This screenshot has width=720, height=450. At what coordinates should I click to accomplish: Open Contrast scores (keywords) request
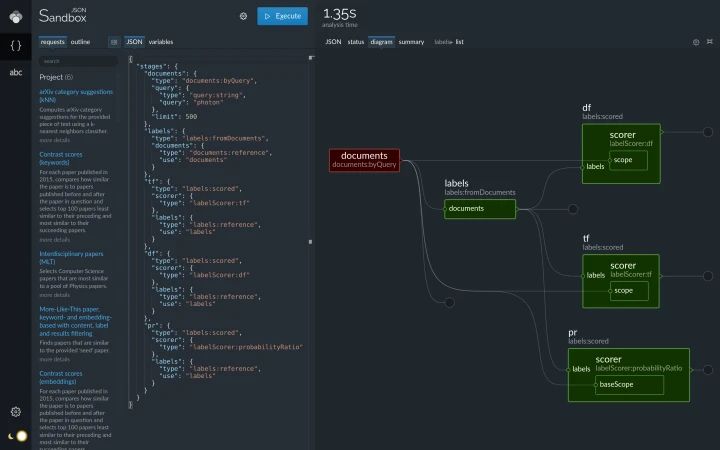point(61,158)
